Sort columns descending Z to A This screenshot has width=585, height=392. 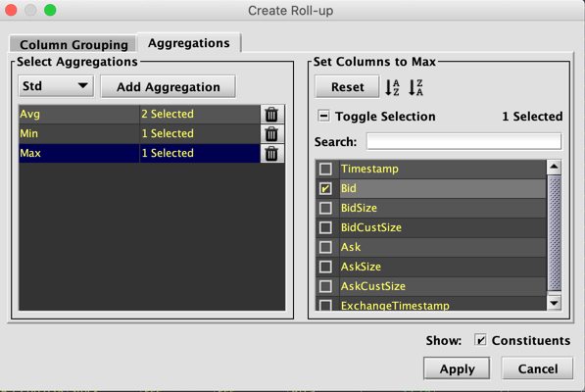point(415,87)
